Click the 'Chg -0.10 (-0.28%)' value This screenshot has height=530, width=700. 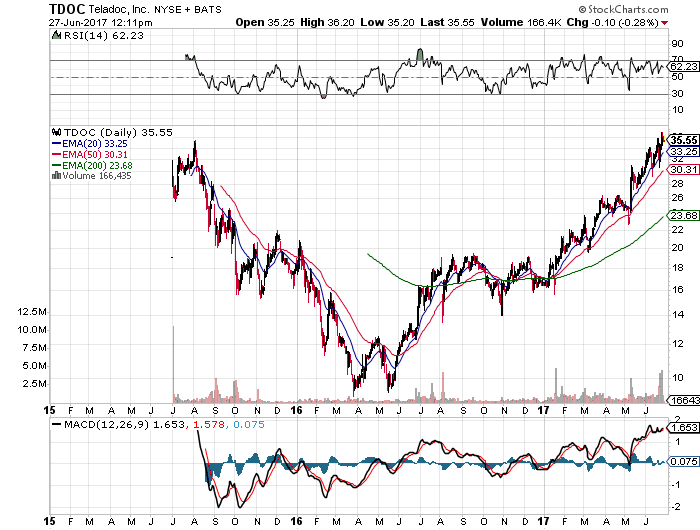point(612,22)
